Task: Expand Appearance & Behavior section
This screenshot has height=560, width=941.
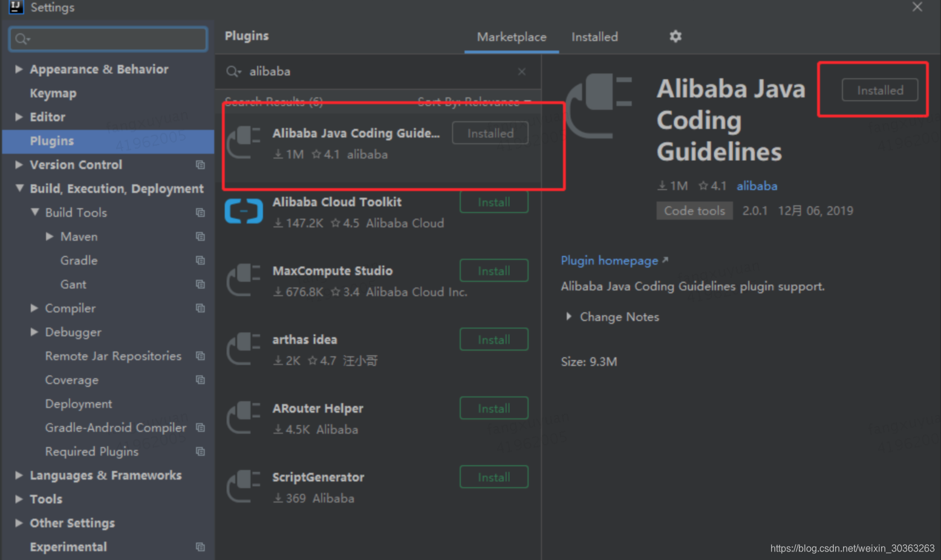Action: pyautogui.click(x=19, y=69)
